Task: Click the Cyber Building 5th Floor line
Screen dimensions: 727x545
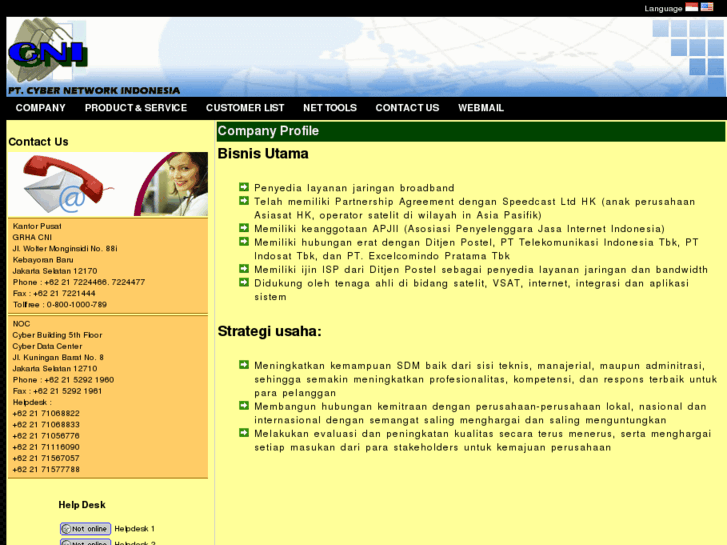Action: (x=57, y=335)
